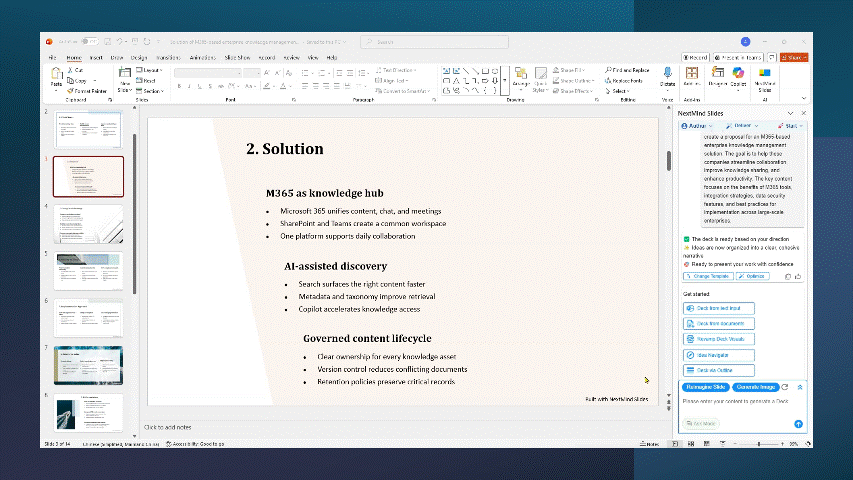
Task: Toggle Italic formatting
Action: [189, 86]
